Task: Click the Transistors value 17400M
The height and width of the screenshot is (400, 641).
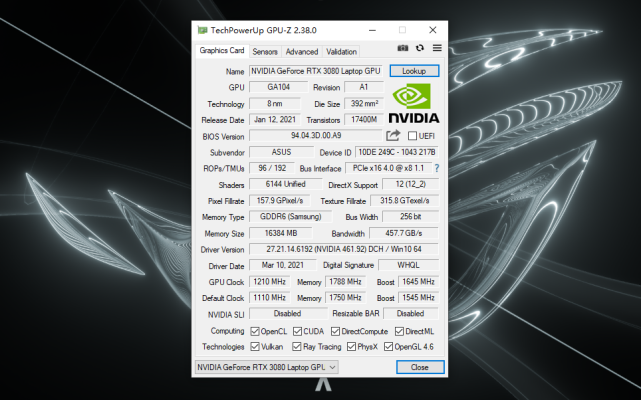Action: [x=364, y=119]
